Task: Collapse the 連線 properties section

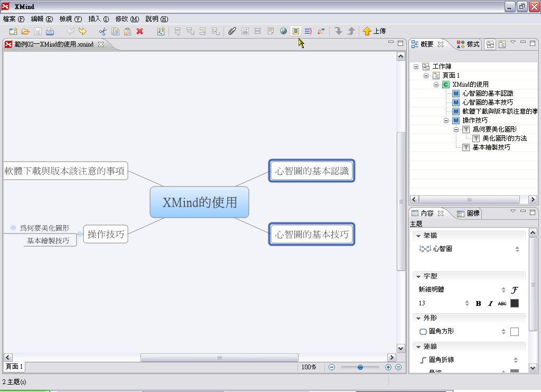Action: coord(418,347)
